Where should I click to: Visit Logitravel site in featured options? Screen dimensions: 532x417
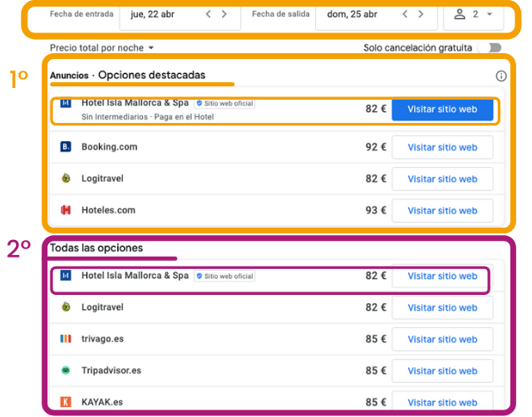coord(442,179)
